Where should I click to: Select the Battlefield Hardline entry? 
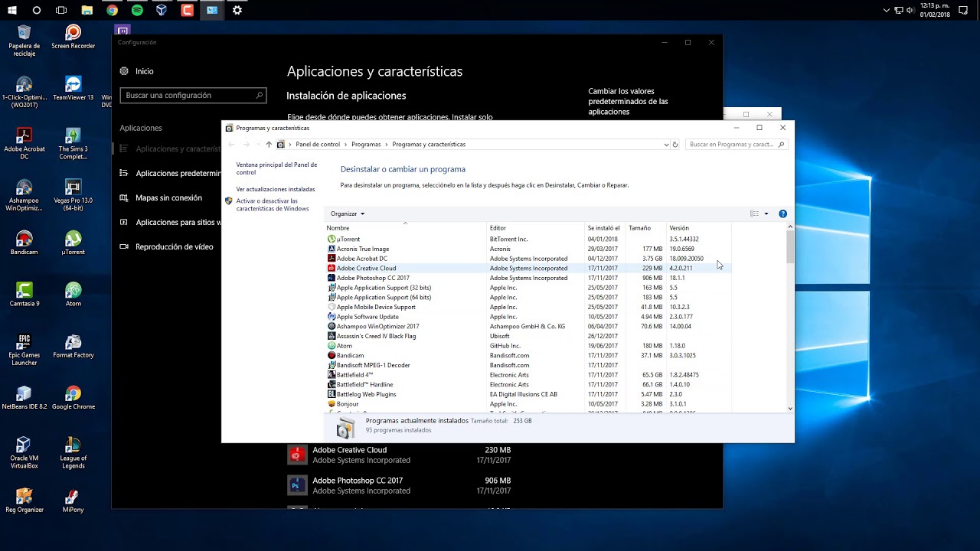point(528,384)
